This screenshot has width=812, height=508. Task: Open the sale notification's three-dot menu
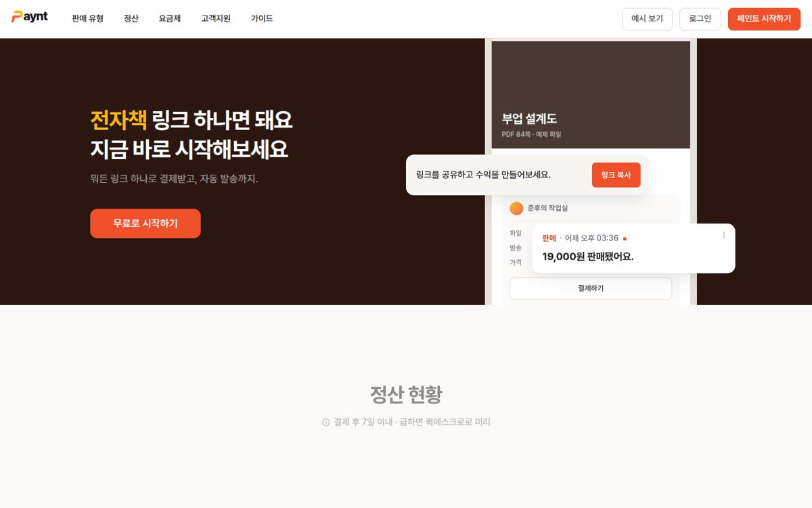point(723,235)
